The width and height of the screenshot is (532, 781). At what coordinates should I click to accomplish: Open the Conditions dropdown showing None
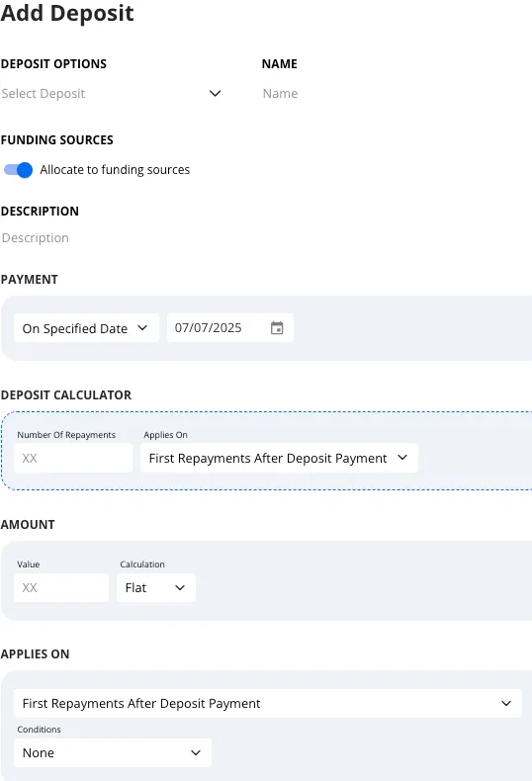[113, 752]
